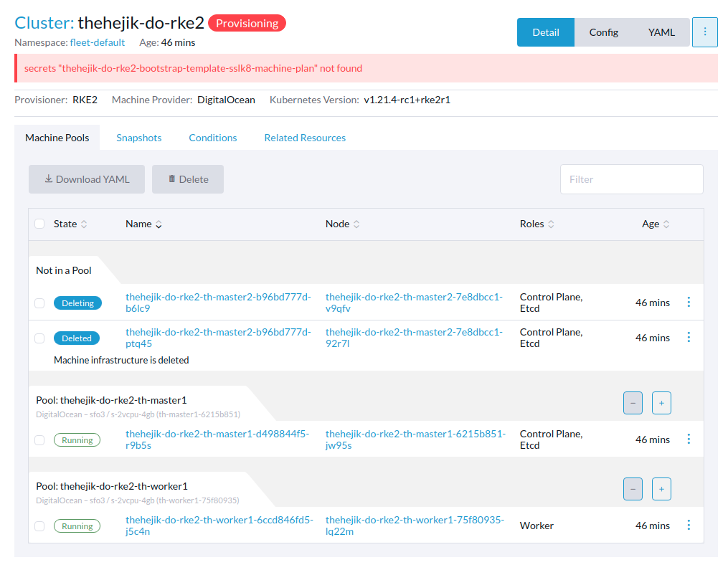Screen dimensions: 728x575
Task: Open node thehejik-do-rke2-th-worker1-75f80935-lq22m
Action: [415, 526]
